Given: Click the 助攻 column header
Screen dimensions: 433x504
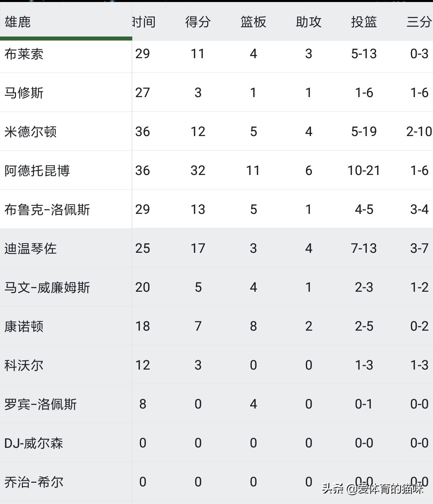Looking at the screenshot, I should (308, 22).
